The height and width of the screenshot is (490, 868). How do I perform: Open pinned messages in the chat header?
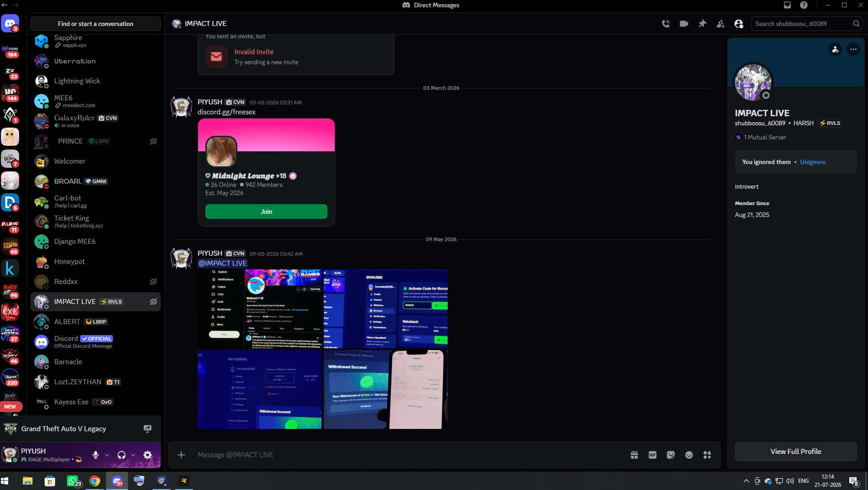[x=702, y=24]
